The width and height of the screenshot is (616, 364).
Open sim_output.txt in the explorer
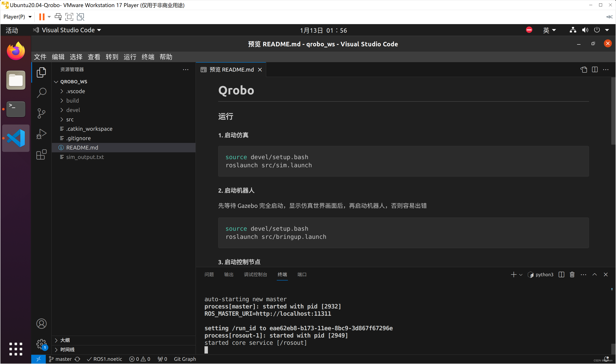coord(124,157)
